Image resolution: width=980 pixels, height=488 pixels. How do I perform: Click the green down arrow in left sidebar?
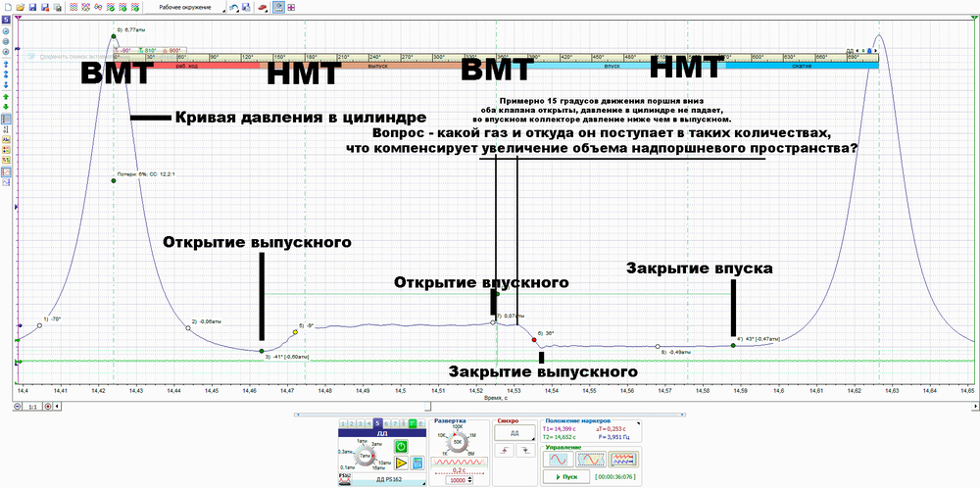point(6,107)
